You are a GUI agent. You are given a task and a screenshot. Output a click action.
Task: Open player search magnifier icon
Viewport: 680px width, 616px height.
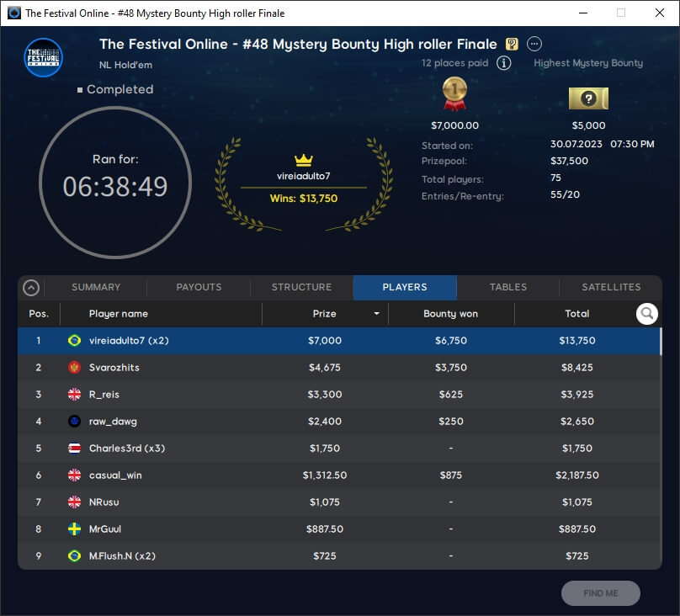(x=646, y=313)
